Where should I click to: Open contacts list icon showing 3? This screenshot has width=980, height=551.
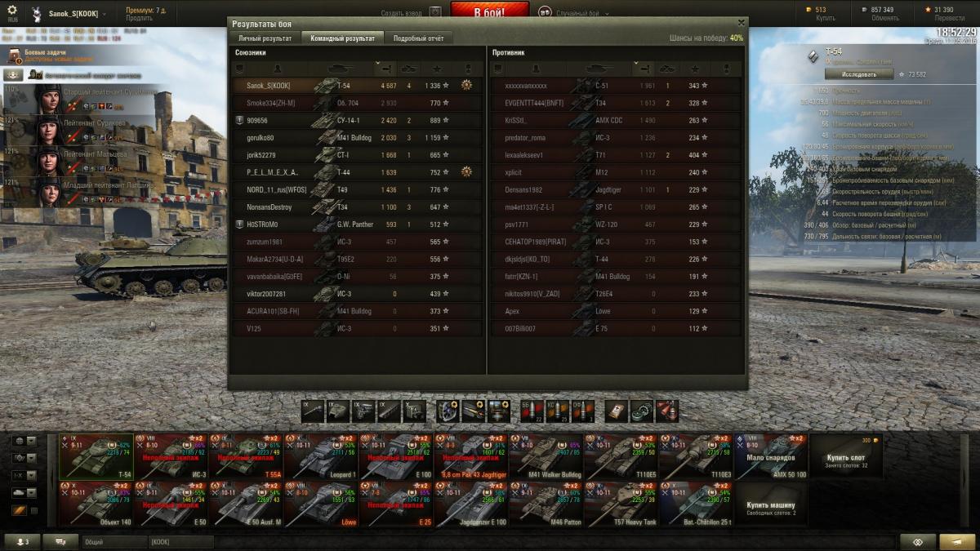(x=22, y=542)
